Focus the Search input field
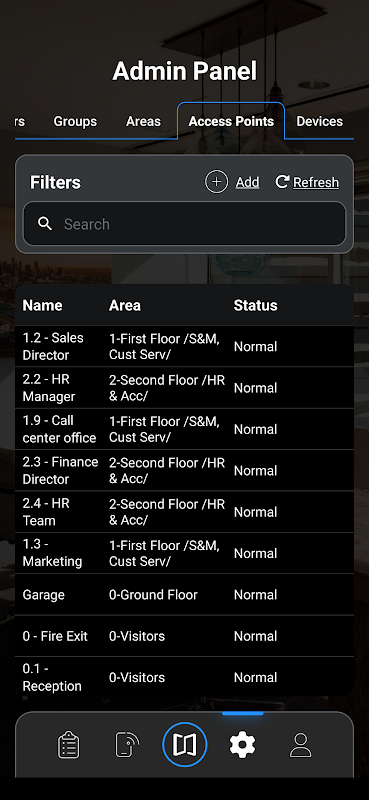This screenshot has height=800, width=369. [x=184, y=224]
